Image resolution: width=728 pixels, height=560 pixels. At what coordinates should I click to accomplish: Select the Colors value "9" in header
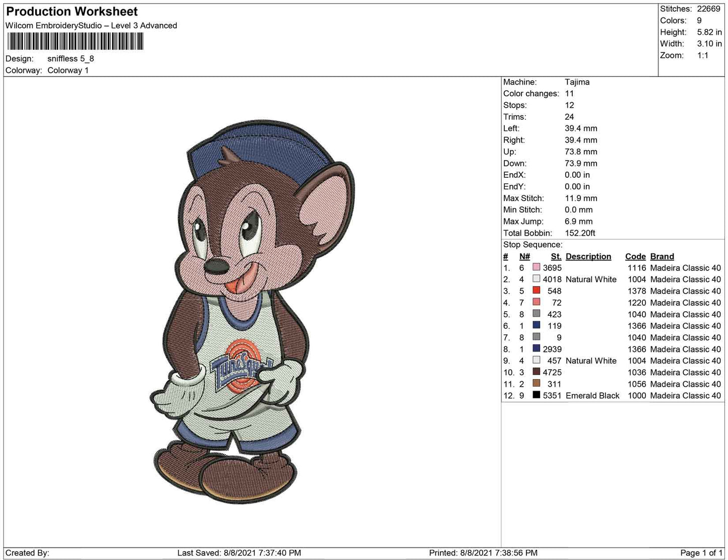[x=699, y=21]
